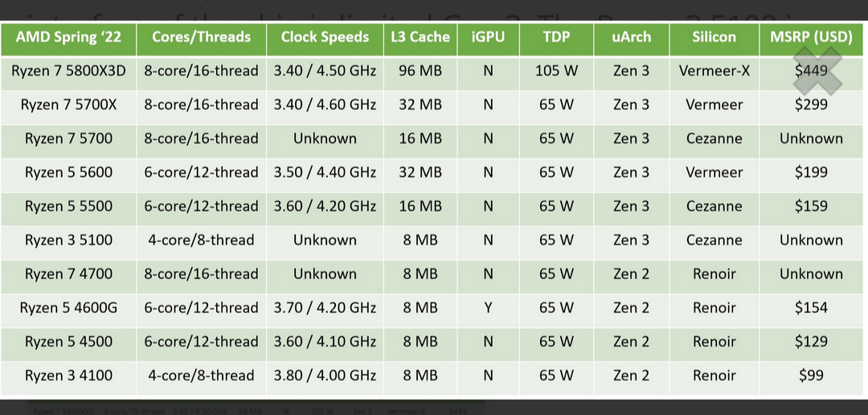The width and height of the screenshot is (868, 415).
Task: Click the Ryzen 5 5600 cell
Action: [68, 172]
